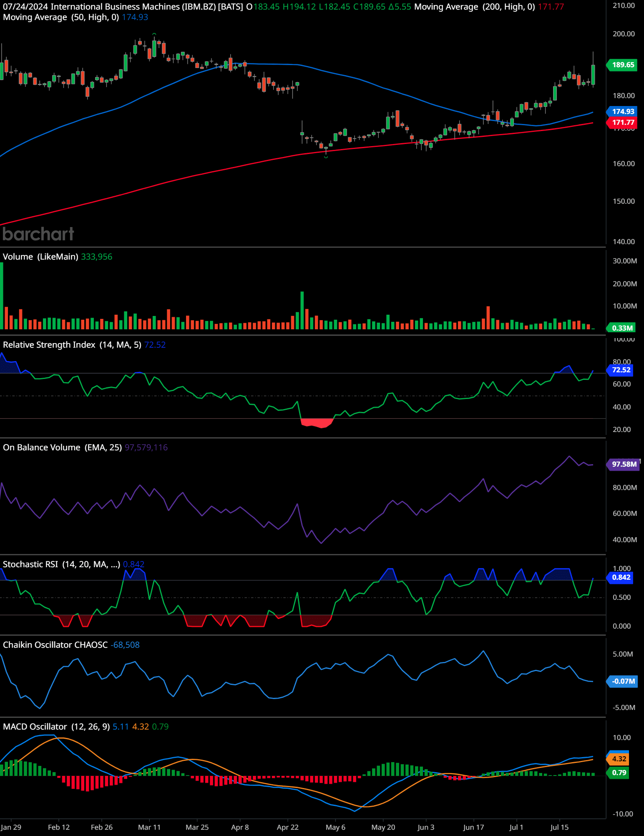Click the 0.79 MACD histogram axis tag
The image size is (644, 836).
(x=618, y=773)
